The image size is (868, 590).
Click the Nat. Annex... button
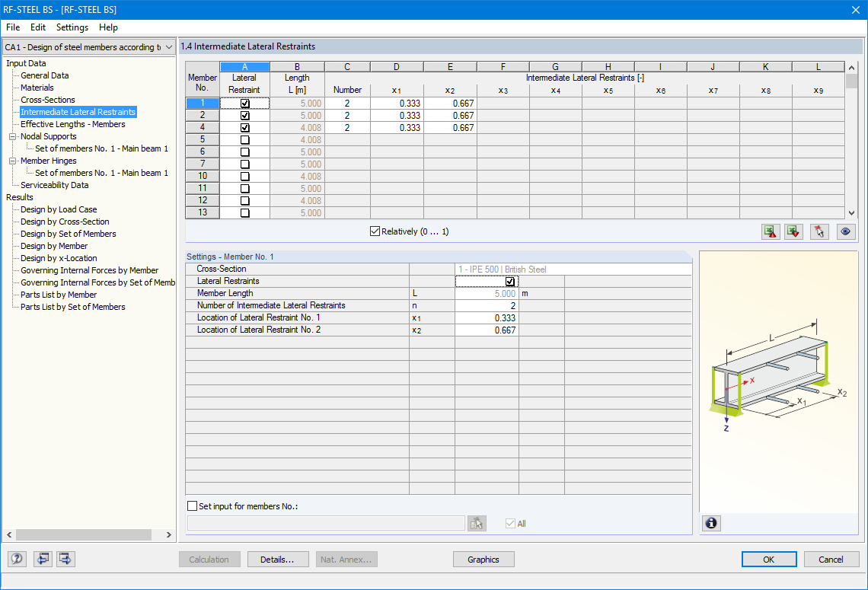pyautogui.click(x=346, y=560)
